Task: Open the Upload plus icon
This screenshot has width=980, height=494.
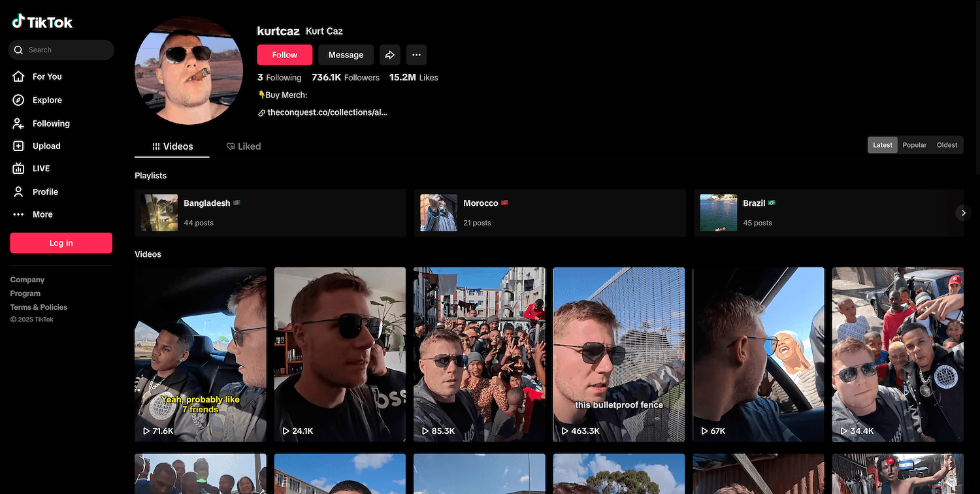Action: pyautogui.click(x=19, y=146)
